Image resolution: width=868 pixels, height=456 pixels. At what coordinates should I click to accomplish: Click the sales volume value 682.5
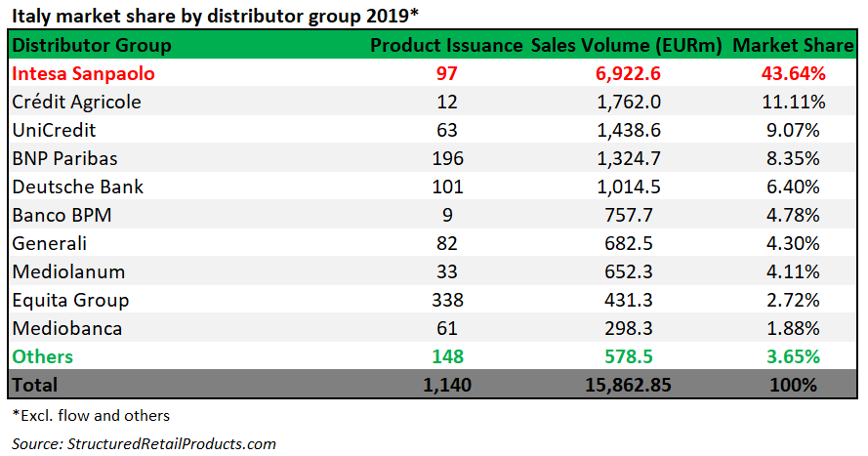point(629,243)
